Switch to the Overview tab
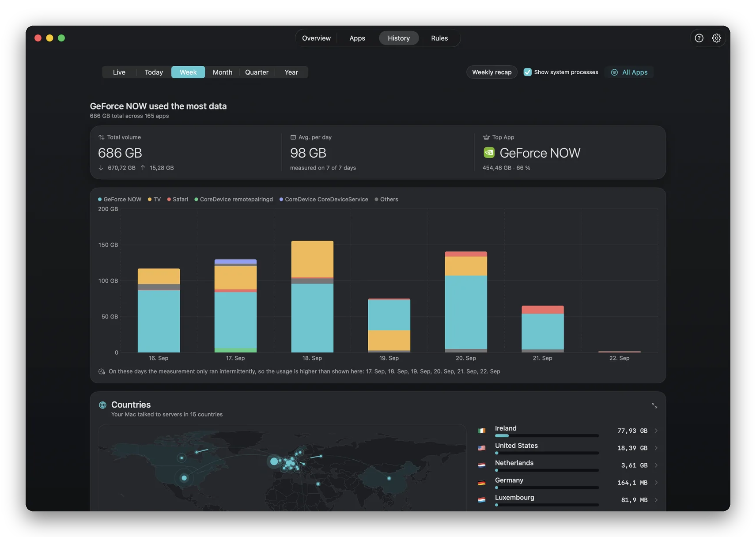The width and height of the screenshot is (756, 537). tap(316, 38)
